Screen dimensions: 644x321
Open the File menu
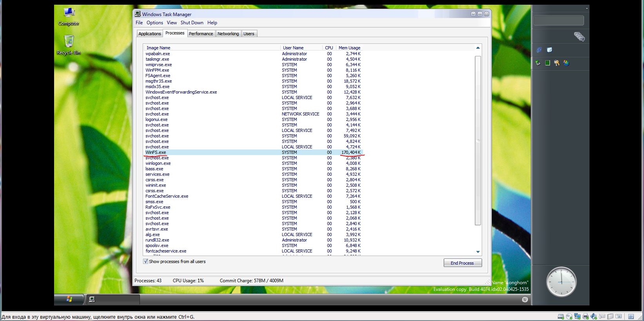pyautogui.click(x=139, y=23)
